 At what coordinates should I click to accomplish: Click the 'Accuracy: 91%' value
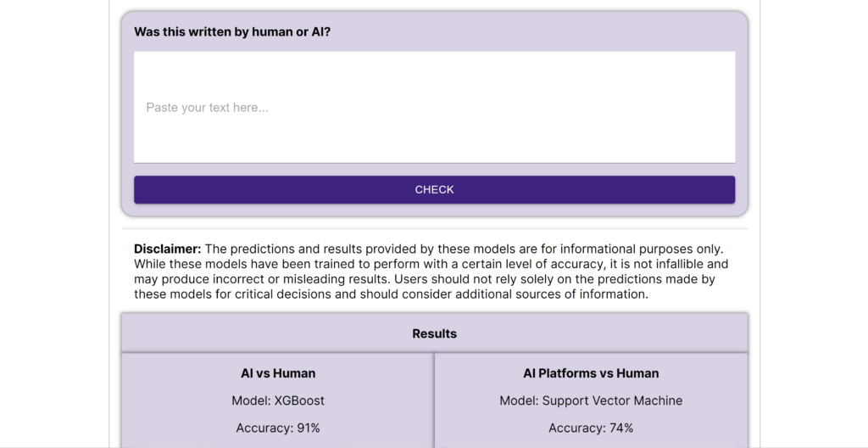(x=278, y=428)
